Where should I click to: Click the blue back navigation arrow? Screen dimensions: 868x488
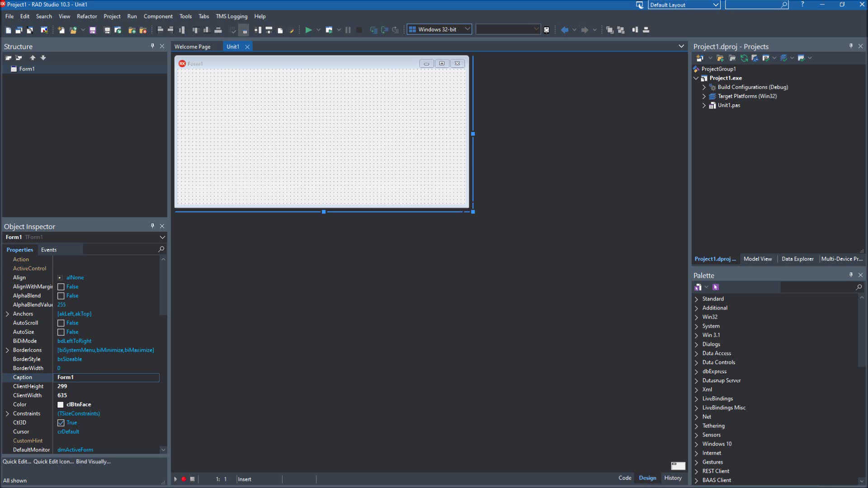coord(564,30)
